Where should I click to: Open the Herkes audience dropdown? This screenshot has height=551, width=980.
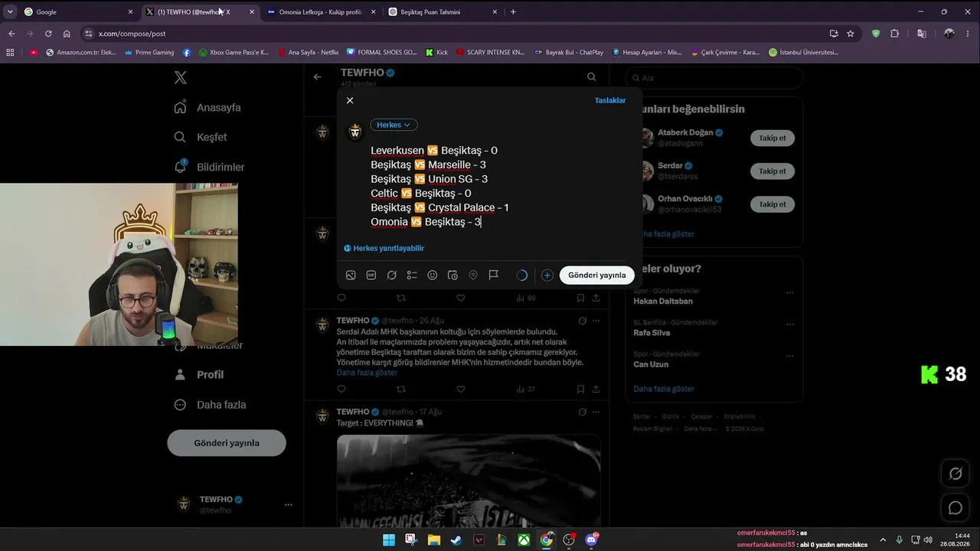click(394, 125)
